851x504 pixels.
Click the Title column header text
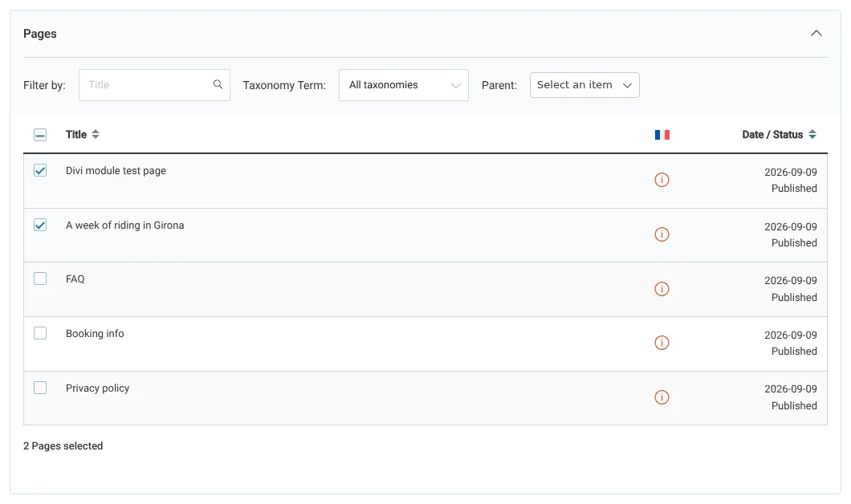pyautogui.click(x=76, y=135)
